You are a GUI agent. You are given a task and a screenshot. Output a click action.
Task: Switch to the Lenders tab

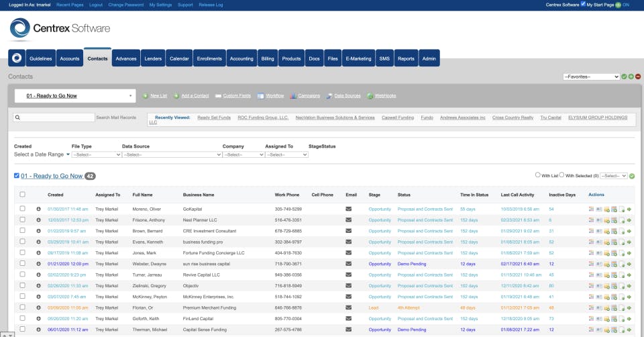point(153,58)
